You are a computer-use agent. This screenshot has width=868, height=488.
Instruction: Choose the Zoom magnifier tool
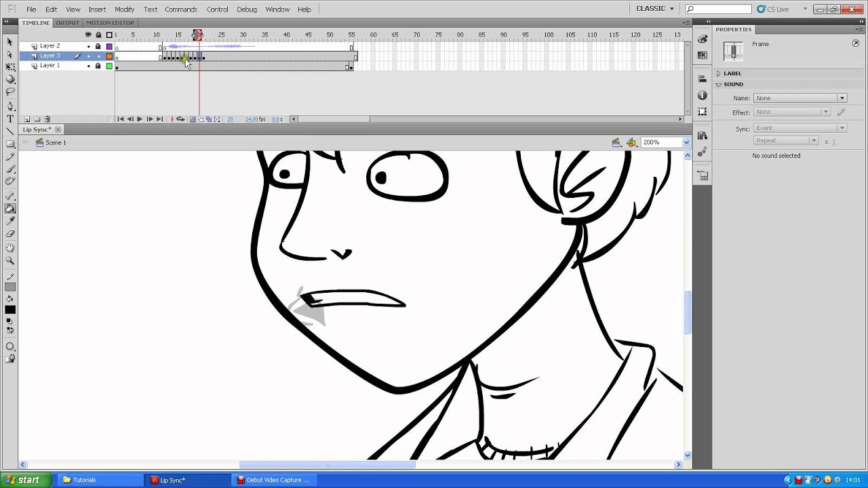[x=10, y=260]
